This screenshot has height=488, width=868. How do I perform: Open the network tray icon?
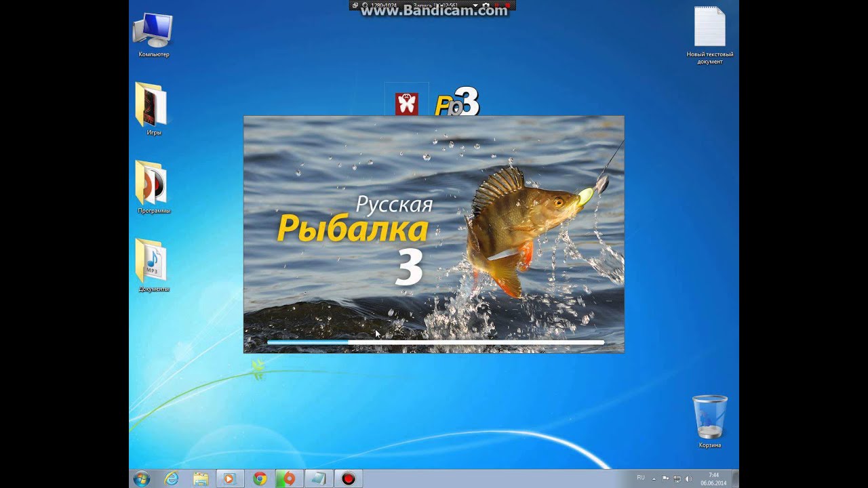tap(677, 479)
